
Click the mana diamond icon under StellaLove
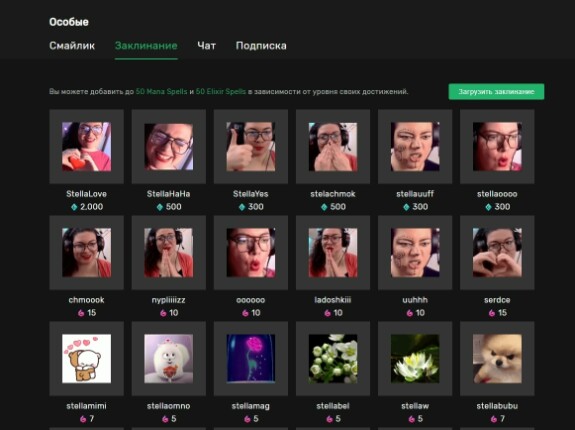74,207
